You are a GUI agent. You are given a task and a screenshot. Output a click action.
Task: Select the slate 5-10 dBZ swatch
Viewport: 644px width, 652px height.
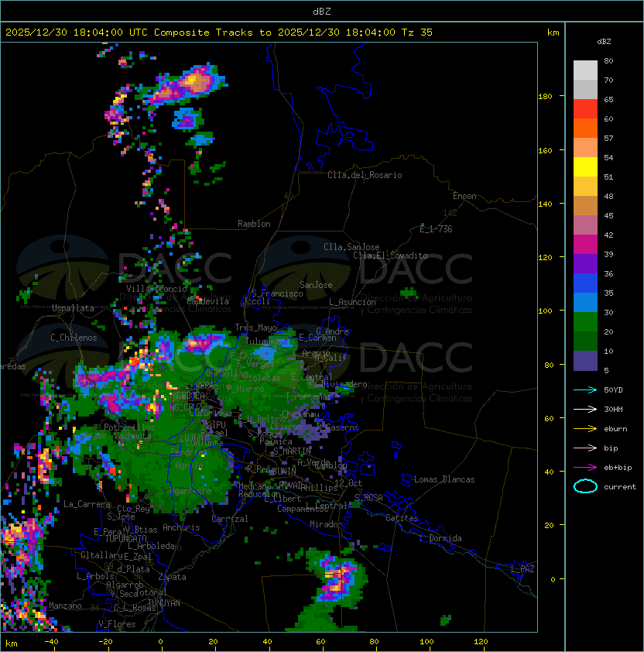pyautogui.click(x=585, y=361)
